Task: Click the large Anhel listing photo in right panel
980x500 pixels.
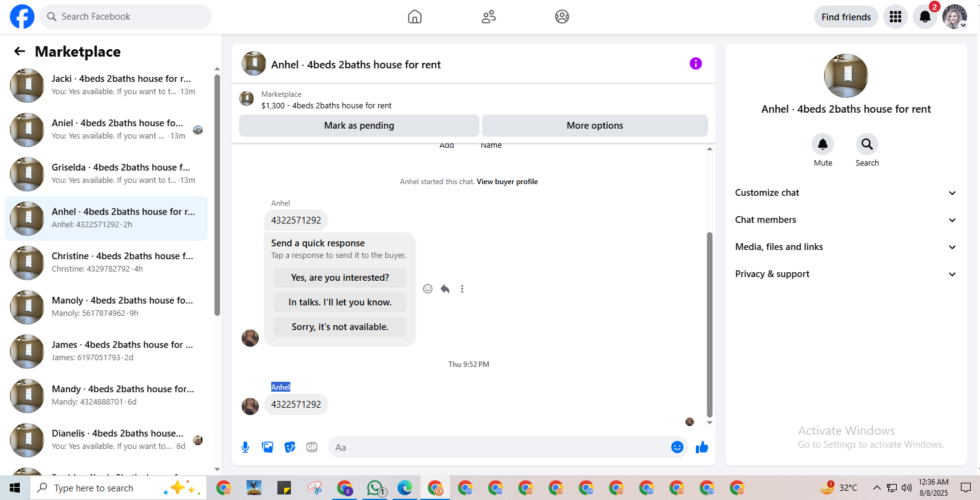Action: point(846,76)
